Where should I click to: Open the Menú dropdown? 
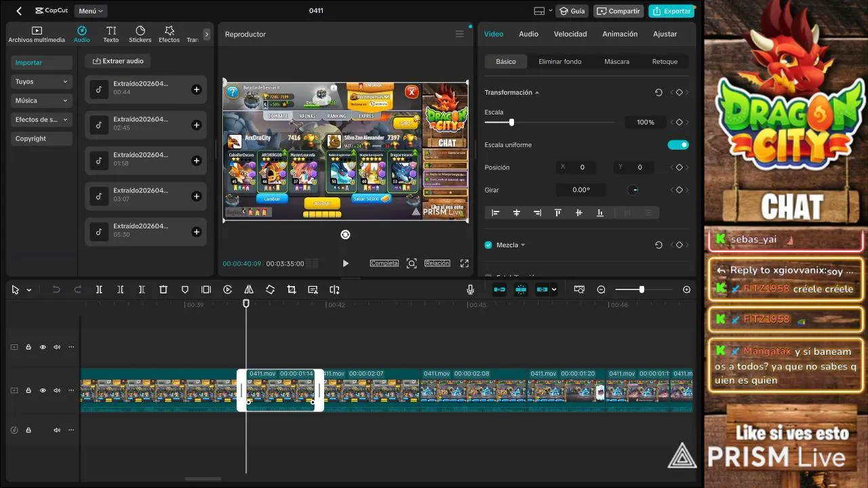91,11
